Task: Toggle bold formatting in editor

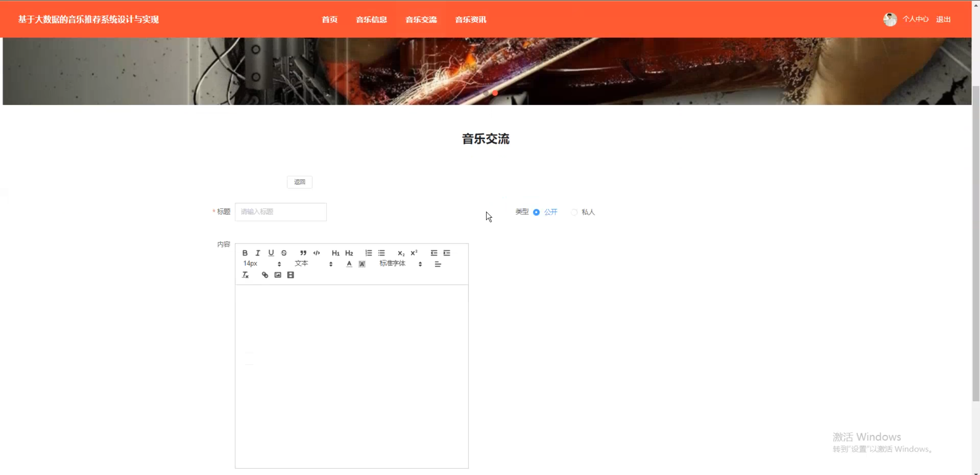Action: pyautogui.click(x=245, y=253)
